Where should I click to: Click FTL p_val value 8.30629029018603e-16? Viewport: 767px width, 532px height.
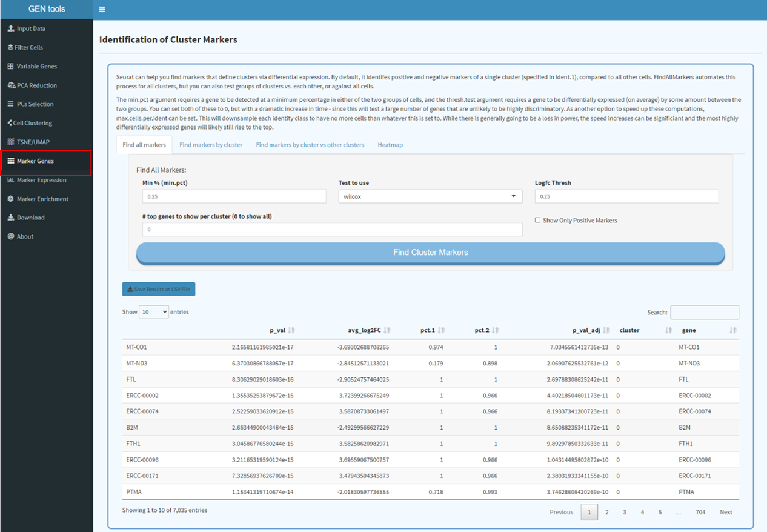[x=263, y=379]
